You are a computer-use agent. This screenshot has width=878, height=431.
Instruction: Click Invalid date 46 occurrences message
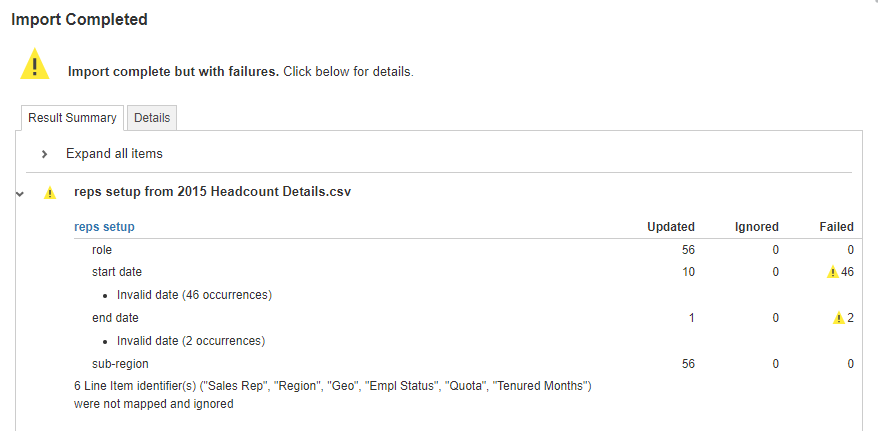(194, 295)
